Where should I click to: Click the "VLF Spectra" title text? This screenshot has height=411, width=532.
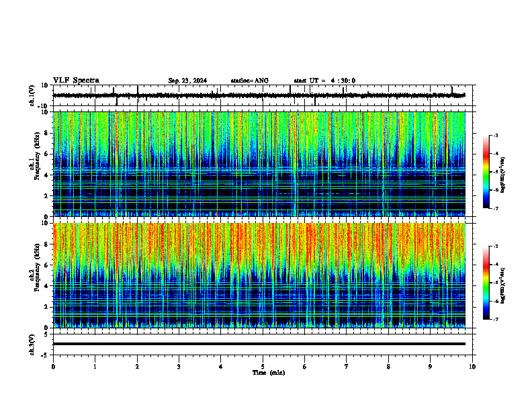point(76,81)
